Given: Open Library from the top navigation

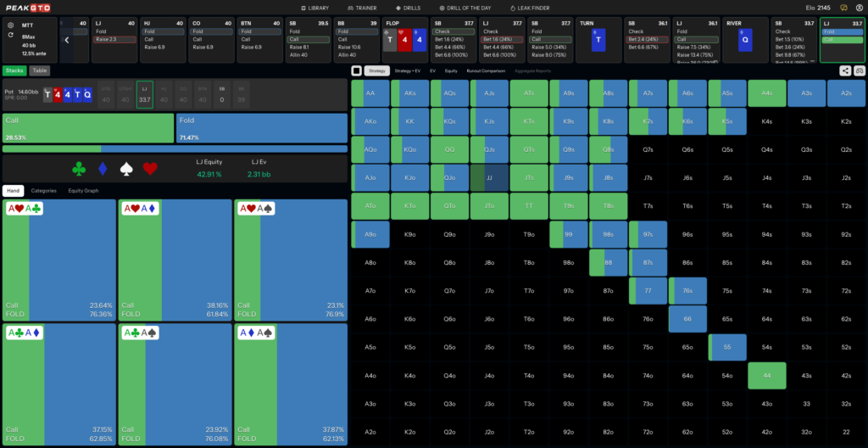Looking at the screenshot, I should pos(315,8).
